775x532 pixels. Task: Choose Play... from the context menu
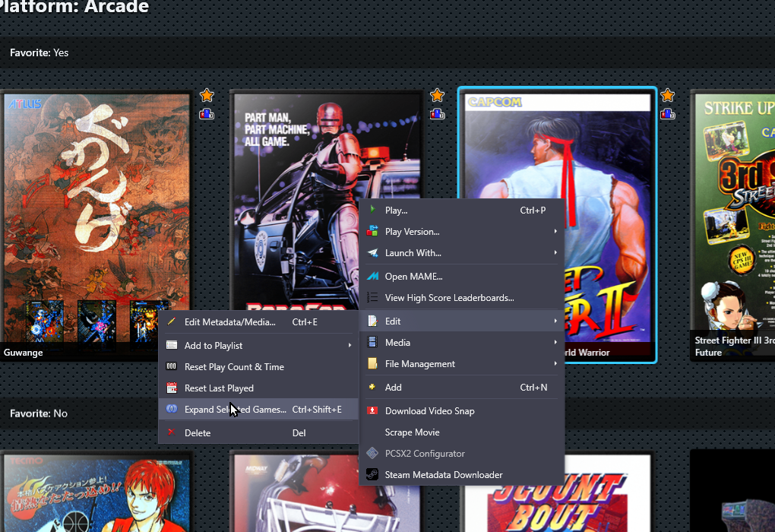pos(462,210)
